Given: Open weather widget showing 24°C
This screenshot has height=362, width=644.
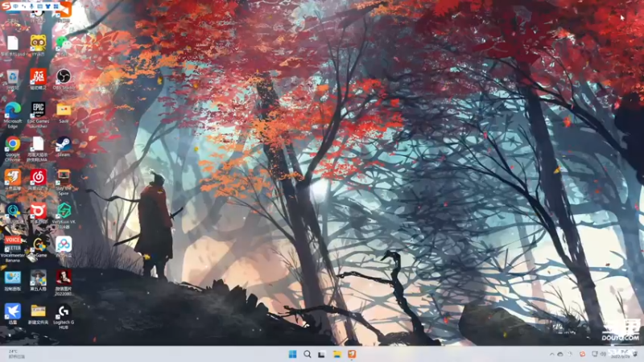Looking at the screenshot, I should tap(16, 354).
